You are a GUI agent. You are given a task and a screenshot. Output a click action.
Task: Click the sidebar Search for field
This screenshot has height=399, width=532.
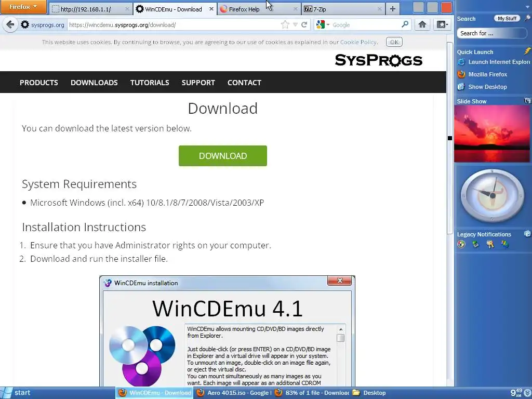(x=491, y=33)
